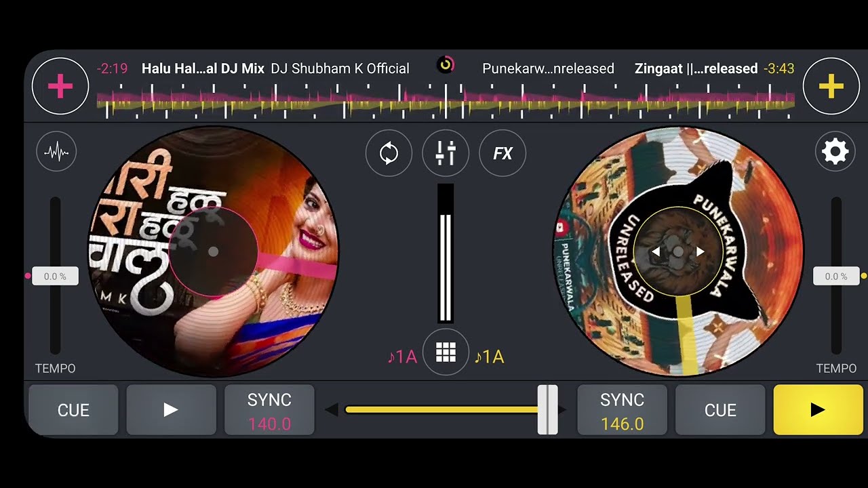Add a track to the left deck with pink plus
Image resolution: width=868 pixels, height=488 pixels.
[x=60, y=86]
